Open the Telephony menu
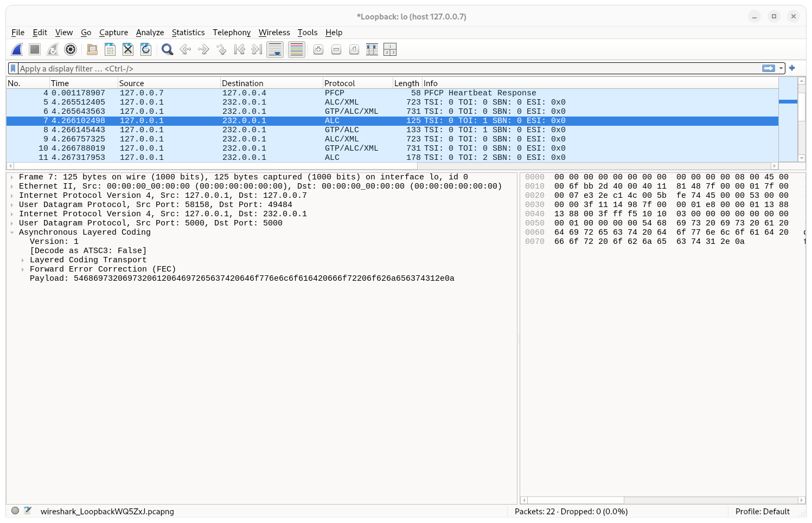 point(232,33)
